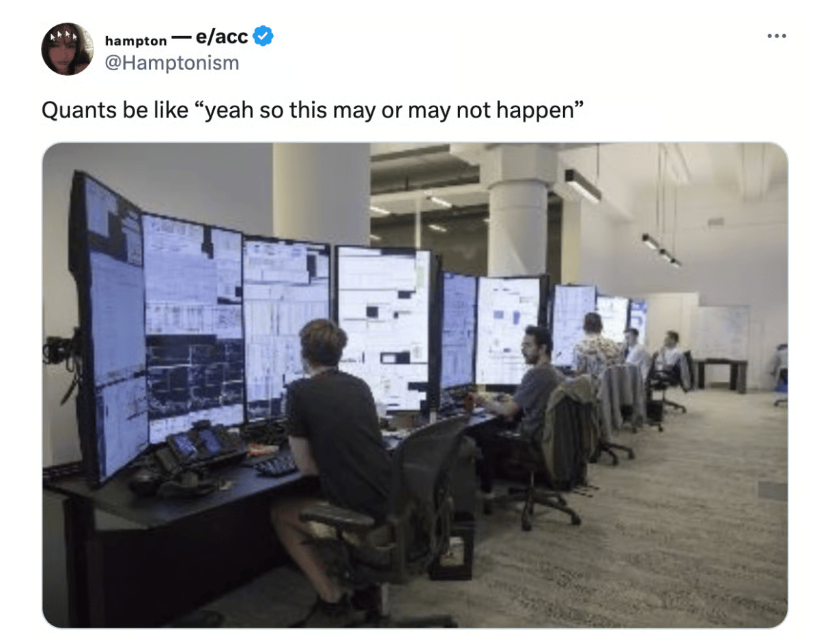Open the tweet's three-dot more options menu

coord(777,36)
